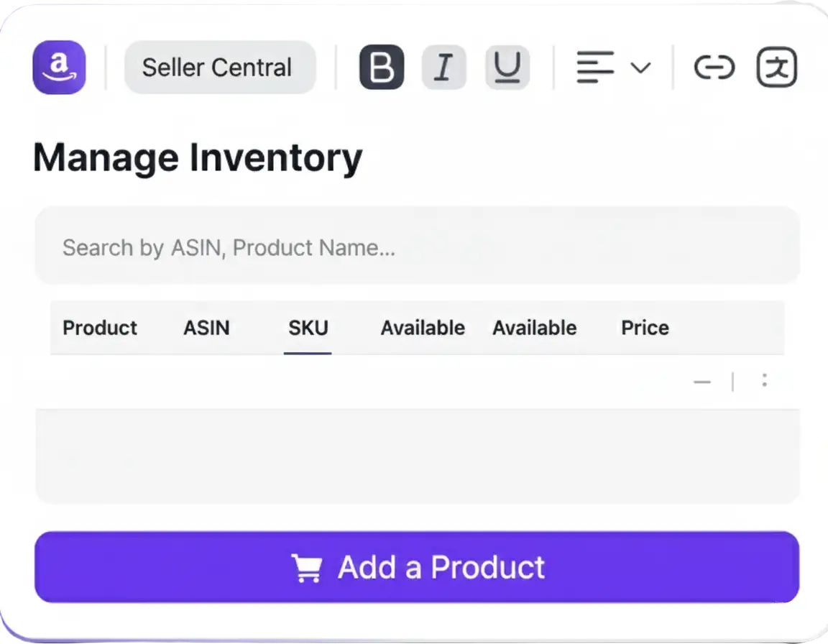Sort by the Price column header
This screenshot has width=828, height=644.
click(x=645, y=328)
